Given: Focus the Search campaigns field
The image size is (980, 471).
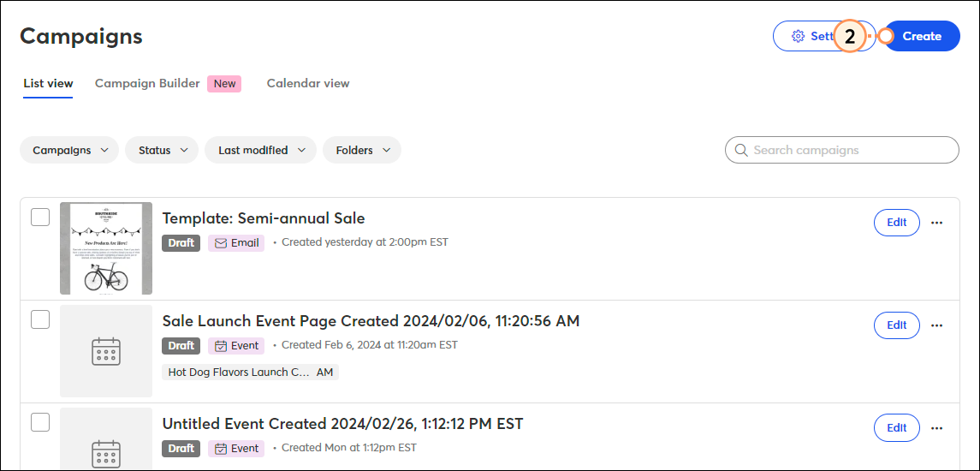Looking at the screenshot, I should tap(842, 150).
